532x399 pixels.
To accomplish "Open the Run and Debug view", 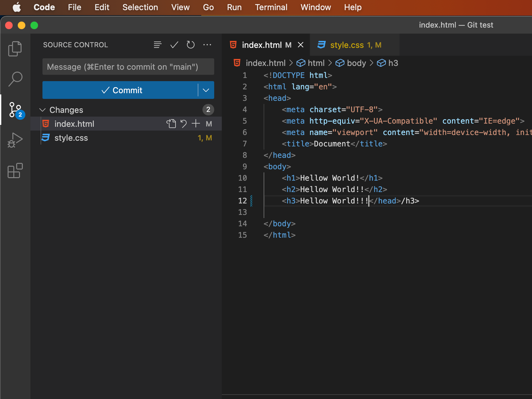I will point(15,139).
